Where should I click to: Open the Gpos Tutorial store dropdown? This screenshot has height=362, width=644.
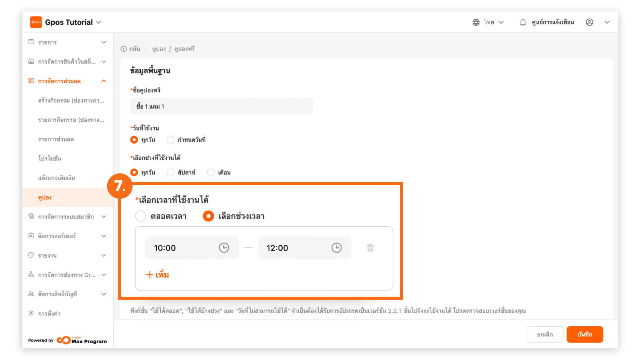(x=99, y=22)
